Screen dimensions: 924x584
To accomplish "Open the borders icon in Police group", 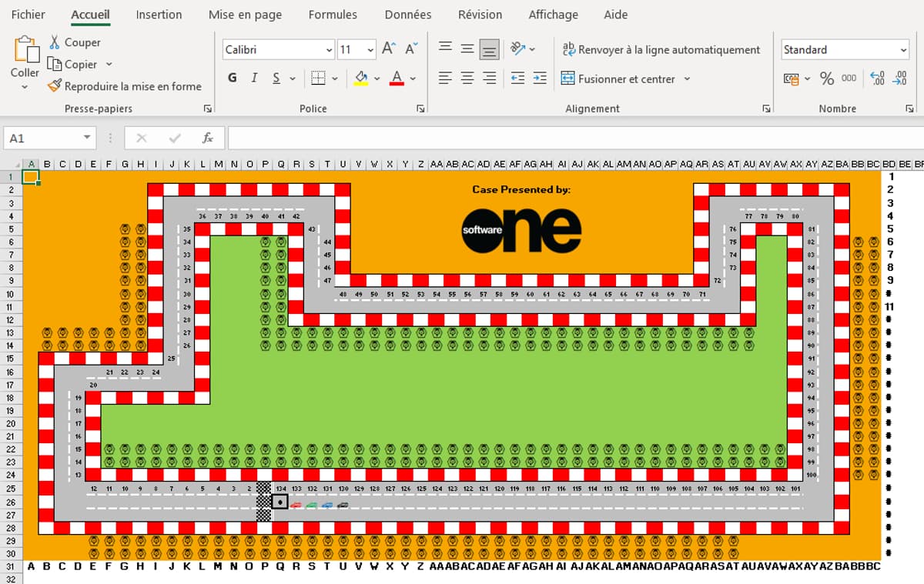I will 317,78.
